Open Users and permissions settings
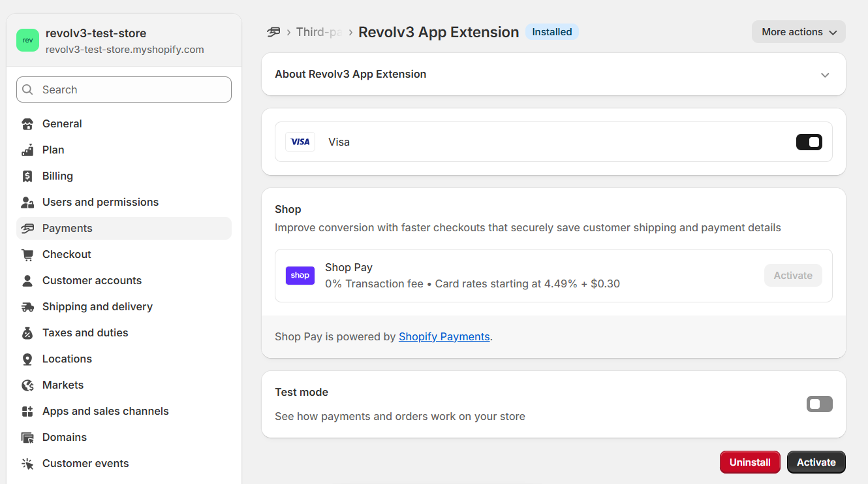Image resolution: width=868 pixels, height=484 pixels. coord(100,202)
